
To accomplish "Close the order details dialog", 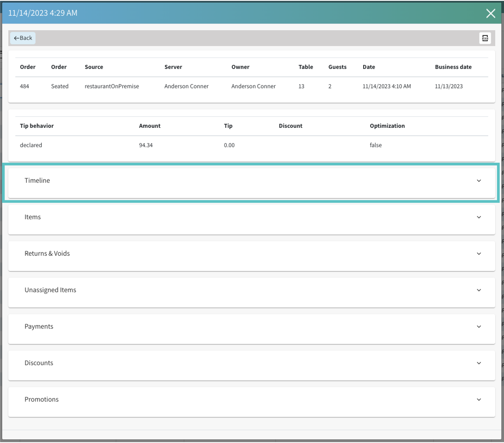I will (x=490, y=13).
